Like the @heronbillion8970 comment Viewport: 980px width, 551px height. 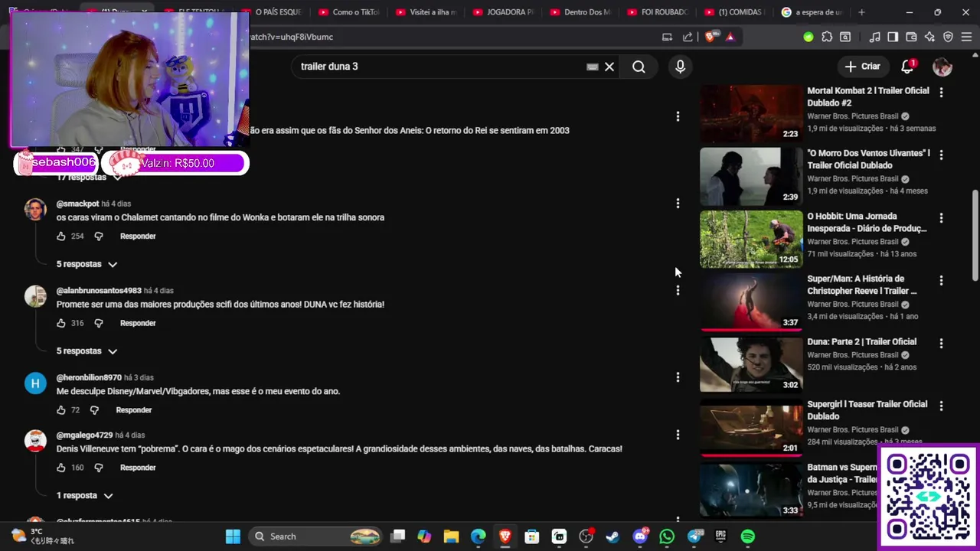pyautogui.click(x=61, y=410)
